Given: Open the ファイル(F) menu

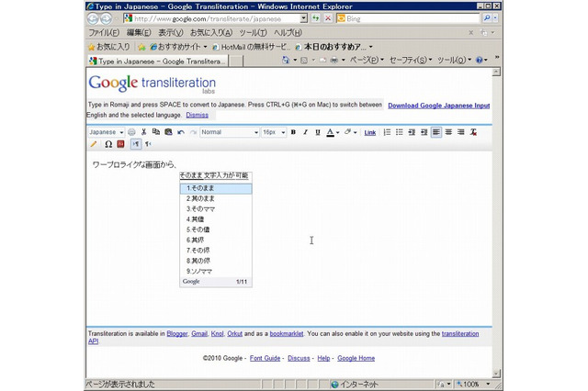Looking at the screenshot, I should 104,33.
